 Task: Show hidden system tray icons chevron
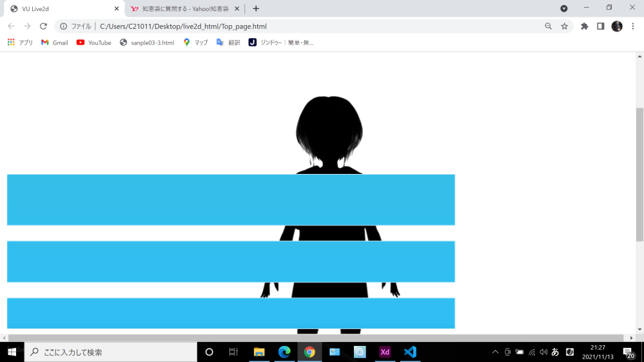coord(495,352)
